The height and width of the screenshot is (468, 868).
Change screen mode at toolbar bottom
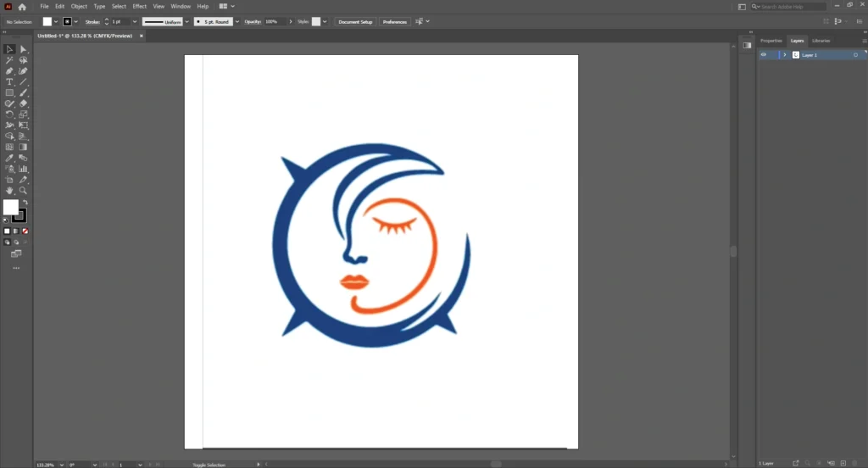(16, 253)
